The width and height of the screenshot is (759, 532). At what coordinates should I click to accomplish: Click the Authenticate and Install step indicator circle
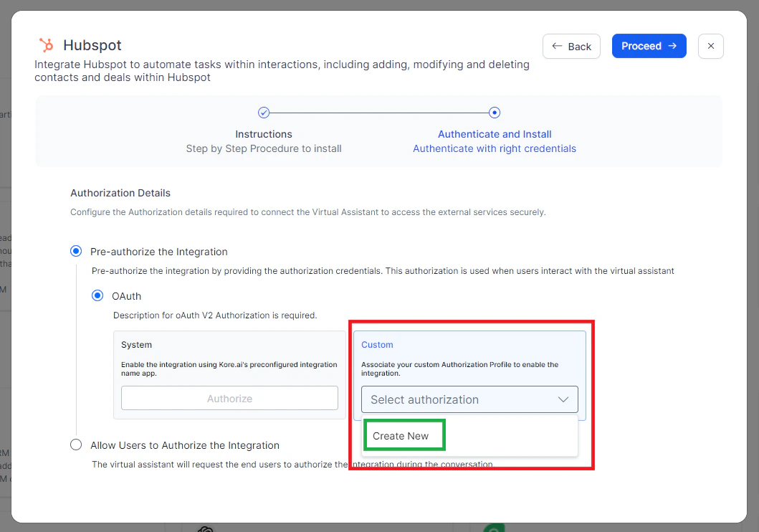point(495,113)
